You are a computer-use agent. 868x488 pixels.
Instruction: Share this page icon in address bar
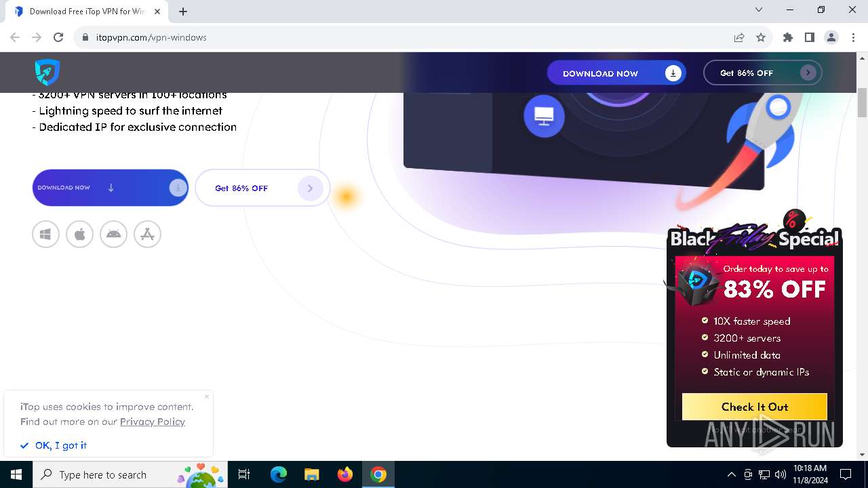pyautogui.click(x=739, y=37)
